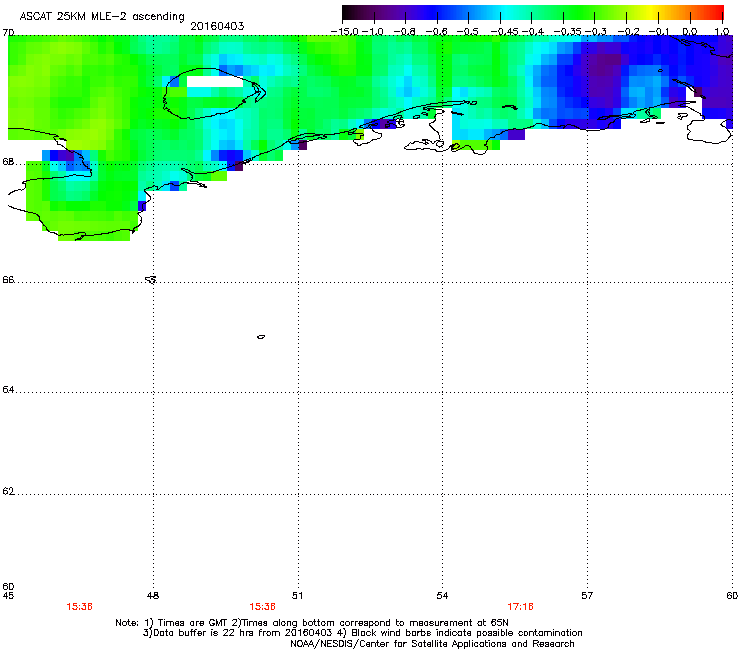Click the -15.0 color scale label
The width and height of the screenshot is (740, 650).
click(345, 32)
